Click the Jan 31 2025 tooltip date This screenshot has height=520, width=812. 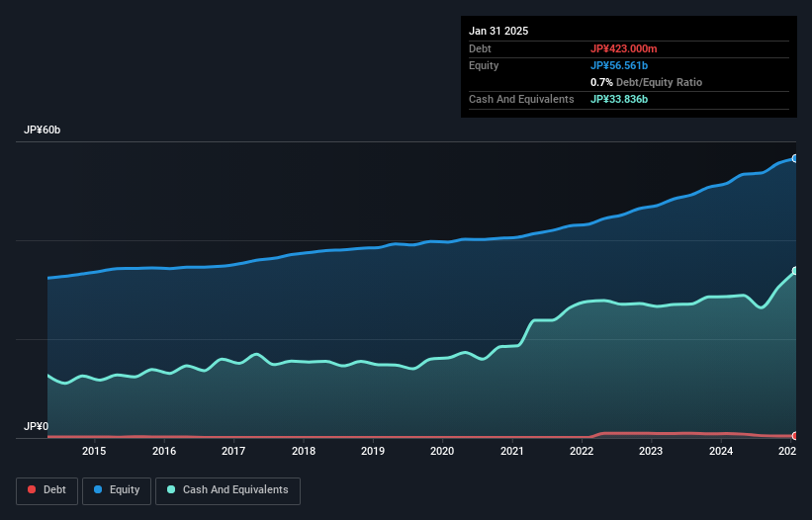pos(498,31)
